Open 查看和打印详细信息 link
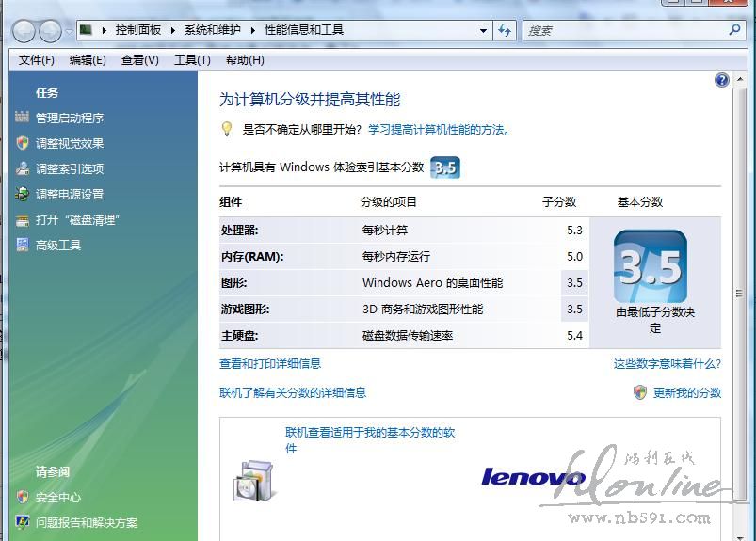 pos(270,364)
